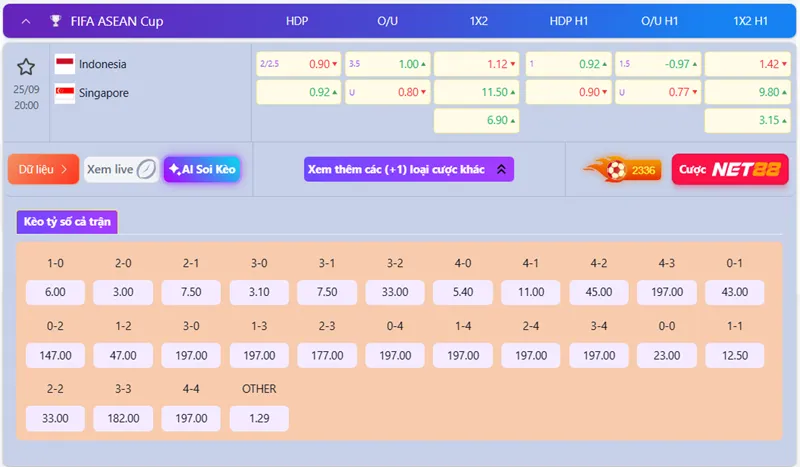Bet correct score 4-1 at 11.00
The height and width of the screenshot is (467, 800).
coord(531,292)
